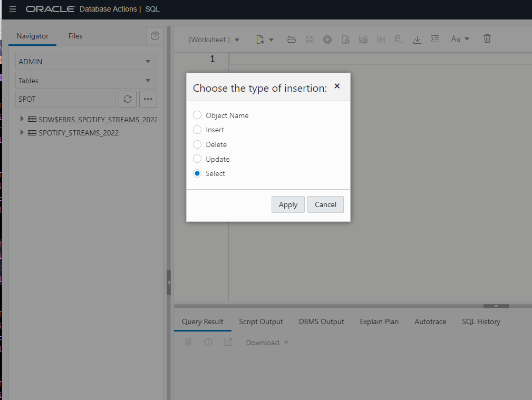Open the [Worksheet] dropdown
The height and width of the screenshot is (400, 532).
[214, 40]
